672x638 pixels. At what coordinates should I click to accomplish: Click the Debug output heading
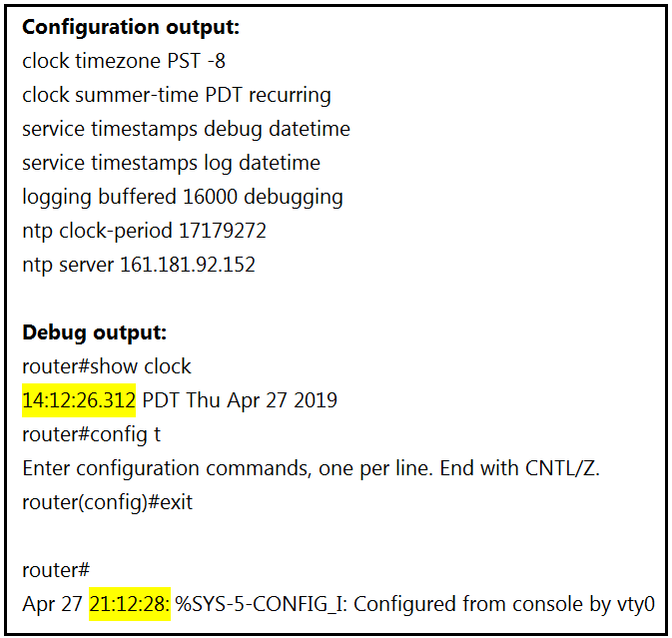[x=94, y=332]
